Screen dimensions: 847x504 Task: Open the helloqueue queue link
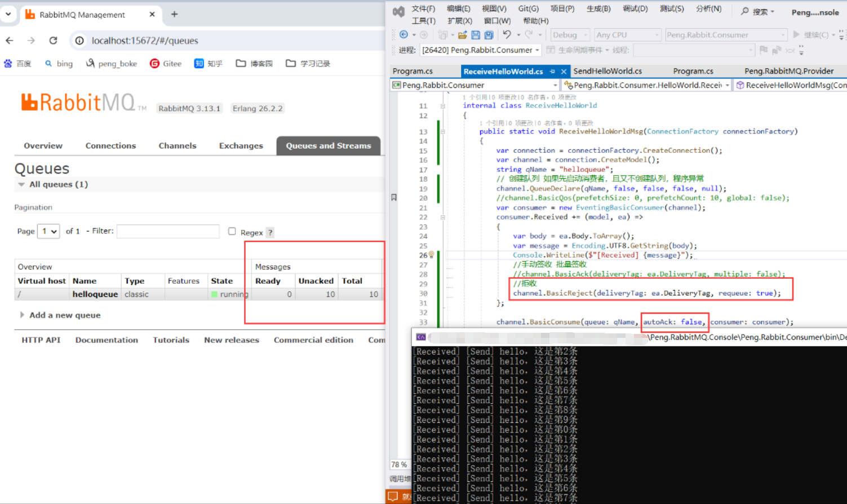pos(95,294)
